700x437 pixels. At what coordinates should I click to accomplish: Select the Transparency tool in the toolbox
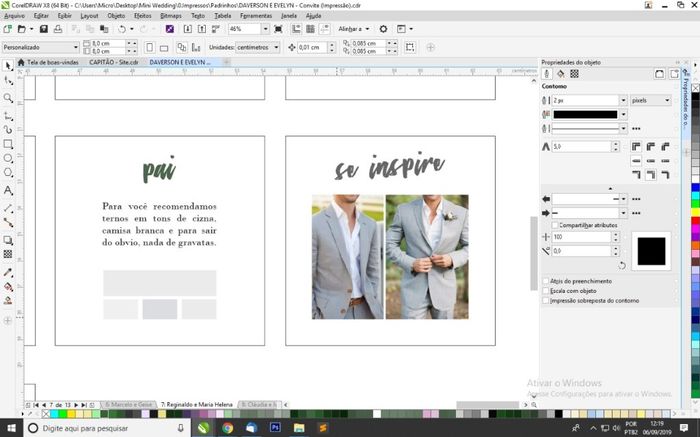[x=8, y=254]
